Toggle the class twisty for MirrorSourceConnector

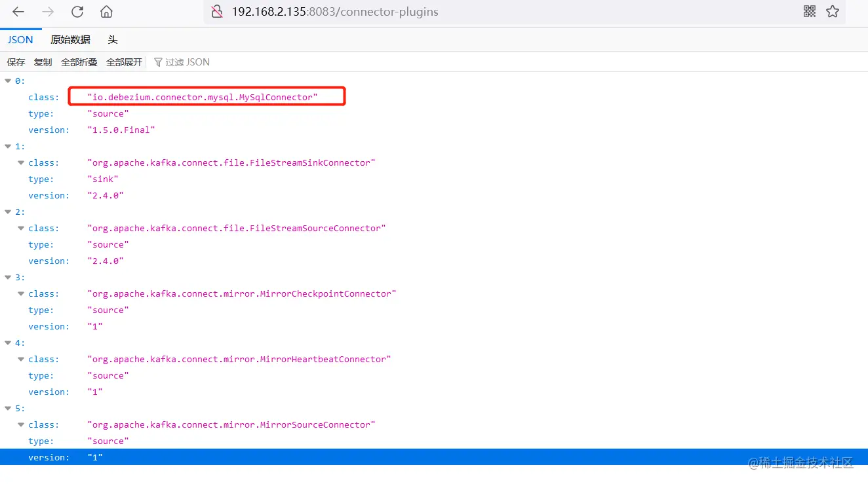coord(21,424)
